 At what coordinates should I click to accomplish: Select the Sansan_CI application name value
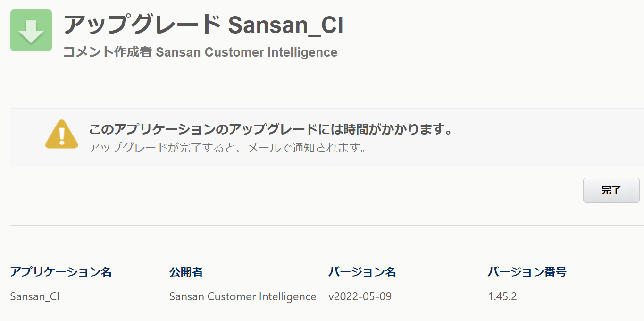35,297
